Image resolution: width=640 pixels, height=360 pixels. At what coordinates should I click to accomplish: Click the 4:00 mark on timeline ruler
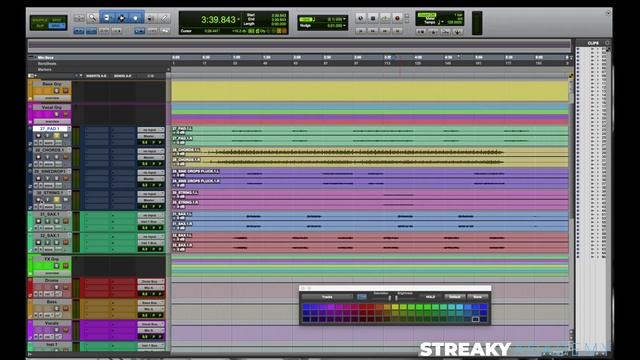[x=418, y=58]
